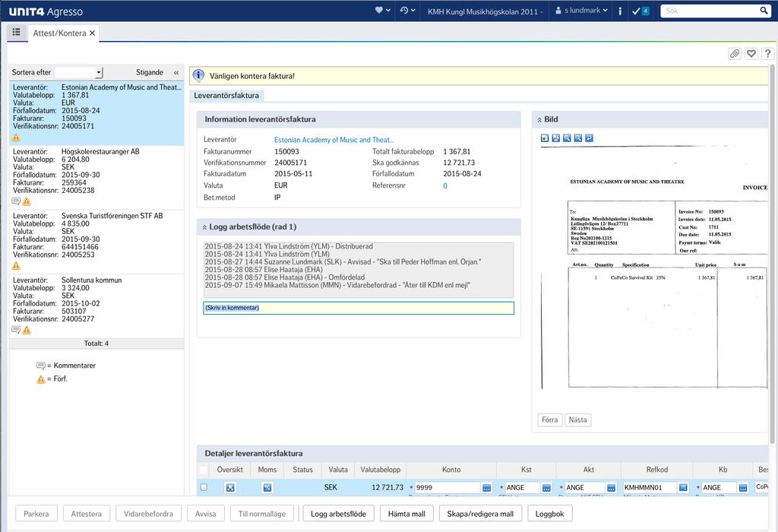The width and height of the screenshot is (778, 532).
Task: Click the Skapa/redigera mall button
Action: click(480, 514)
